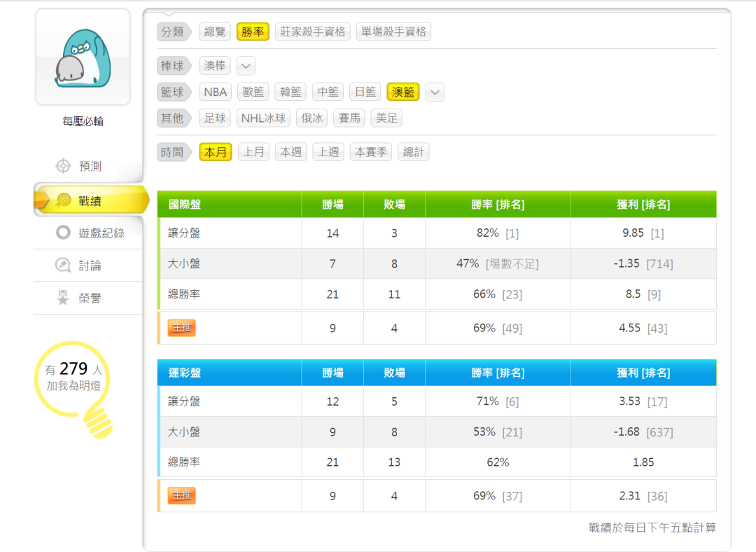Click the 預測 crosshair icon
The width and height of the screenshot is (756, 552).
click(63, 166)
